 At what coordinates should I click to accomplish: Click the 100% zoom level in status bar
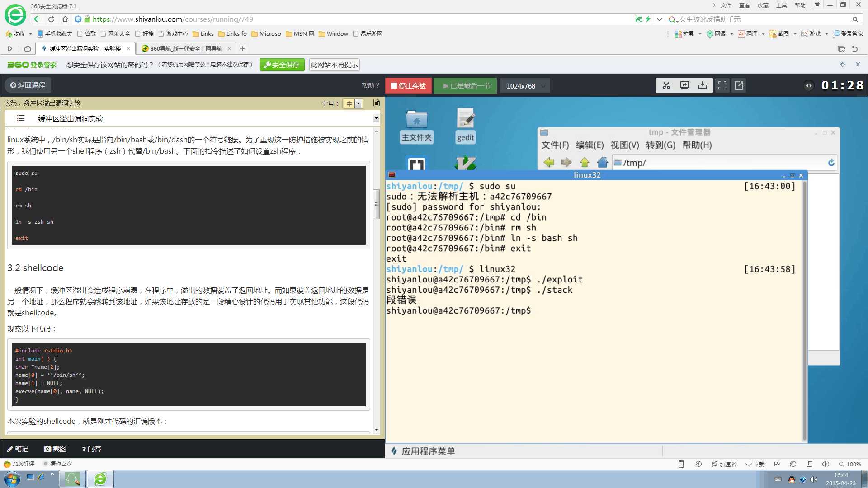(x=850, y=464)
